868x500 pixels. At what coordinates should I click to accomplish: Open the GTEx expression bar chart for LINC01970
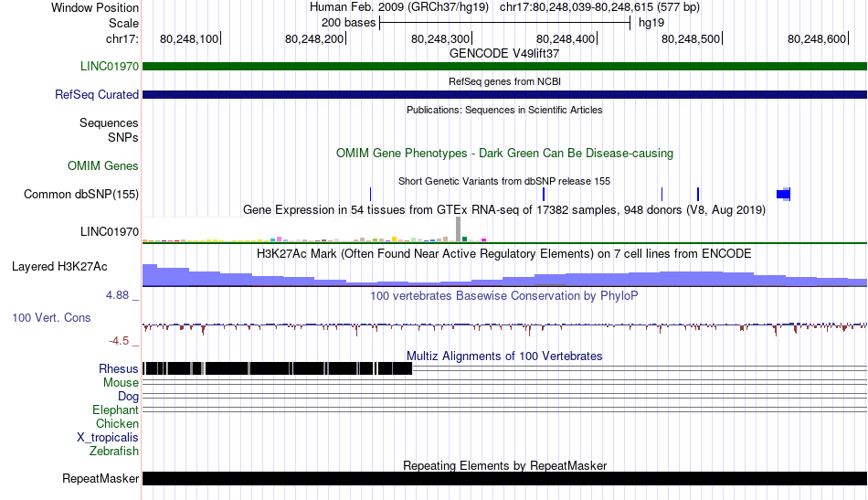click(x=315, y=229)
